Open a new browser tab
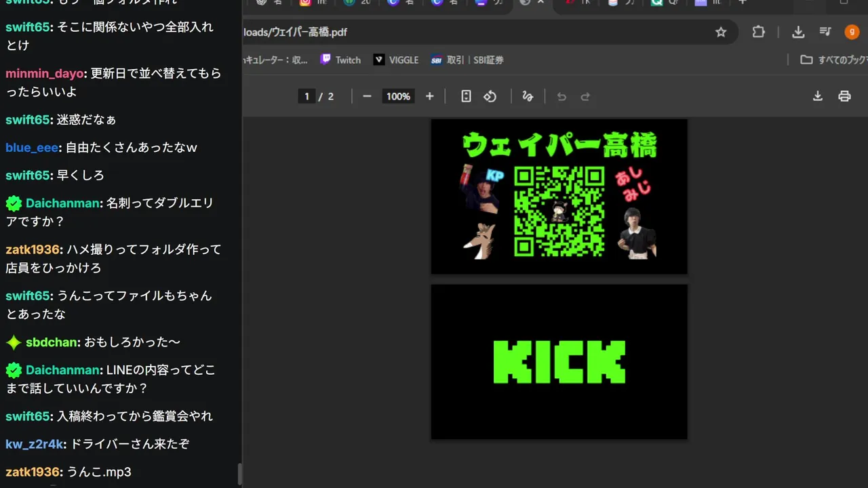 742,2
